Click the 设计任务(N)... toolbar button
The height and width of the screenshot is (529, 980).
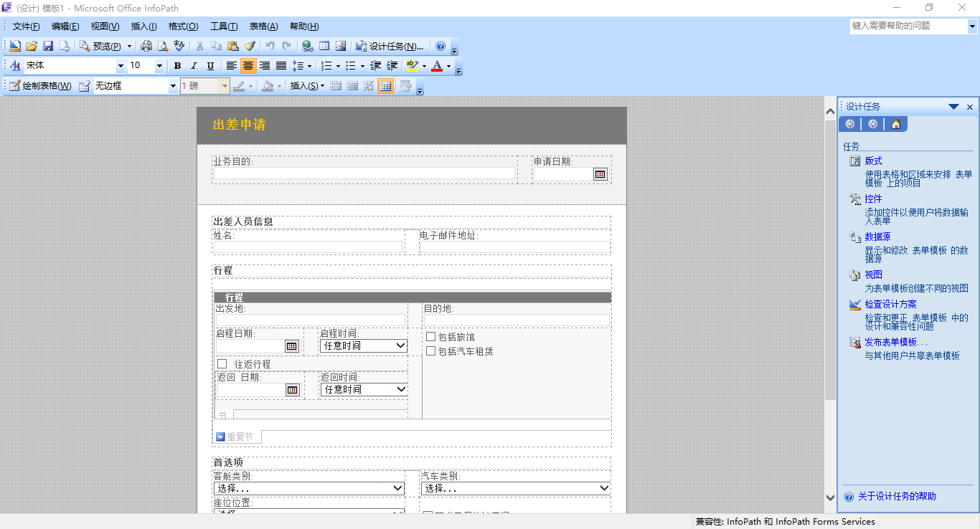pyautogui.click(x=390, y=46)
